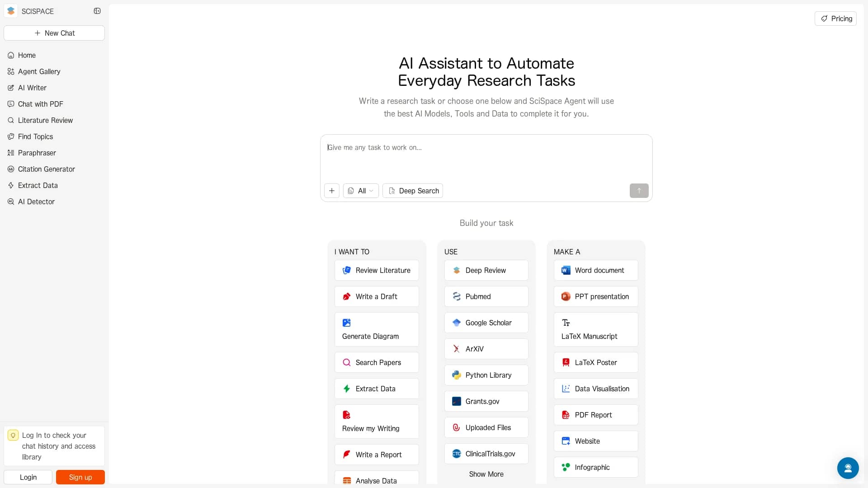The width and height of the screenshot is (868, 488).
Task: Click the lightbulb tip icon
Action: [x=13, y=435]
